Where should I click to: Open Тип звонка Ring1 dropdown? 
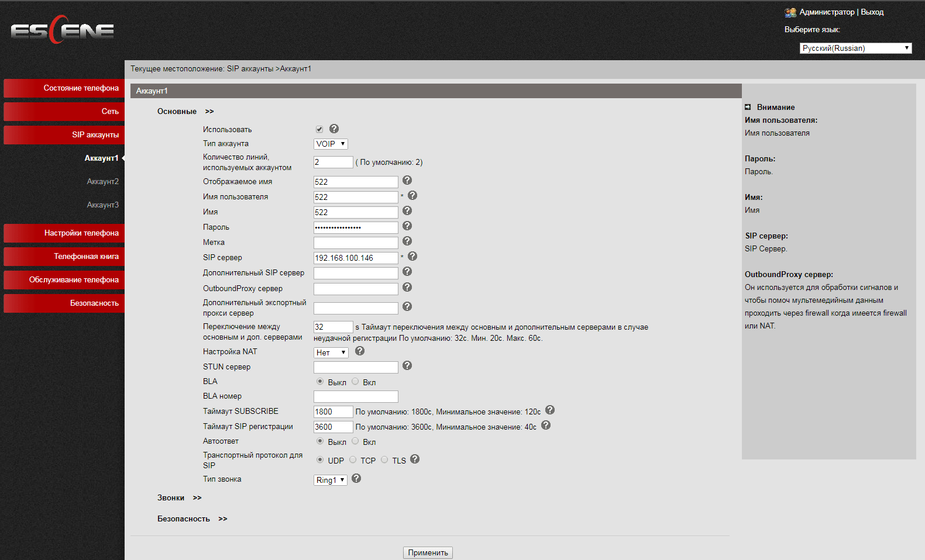(x=331, y=480)
